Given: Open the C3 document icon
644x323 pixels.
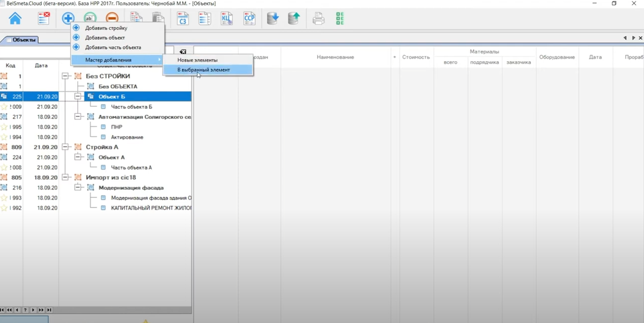Looking at the screenshot, I should [183, 19].
